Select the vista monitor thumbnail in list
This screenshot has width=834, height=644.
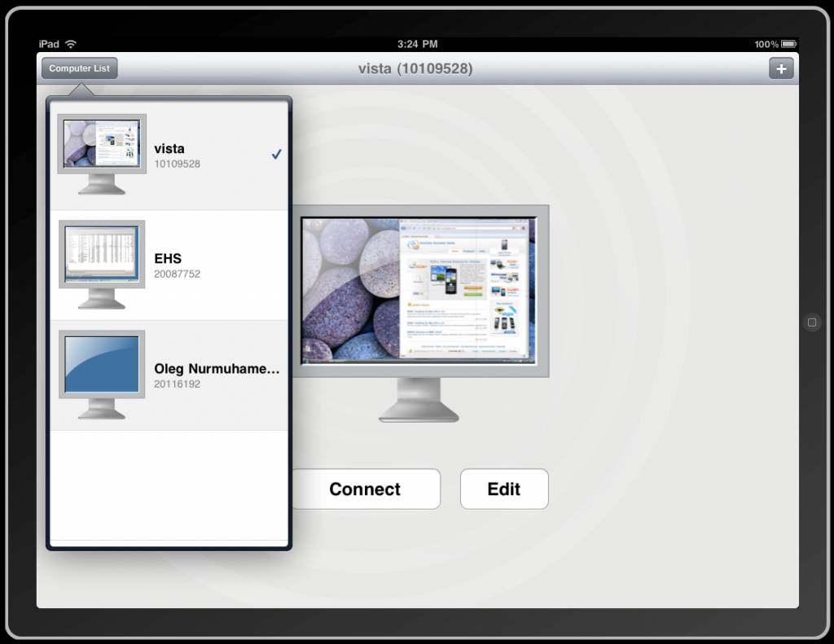click(102, 154)
